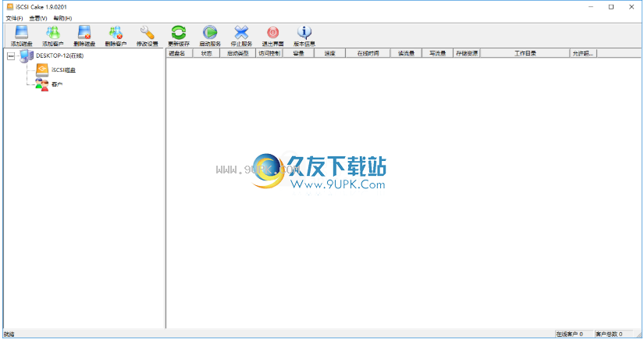
Task: Open the 文件(F) menu
Action: point(14,18)
